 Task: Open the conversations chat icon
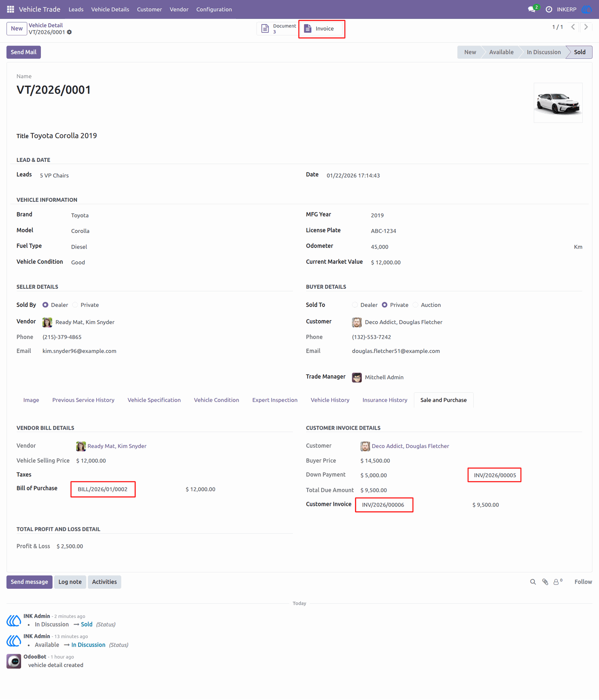point(532,9)
